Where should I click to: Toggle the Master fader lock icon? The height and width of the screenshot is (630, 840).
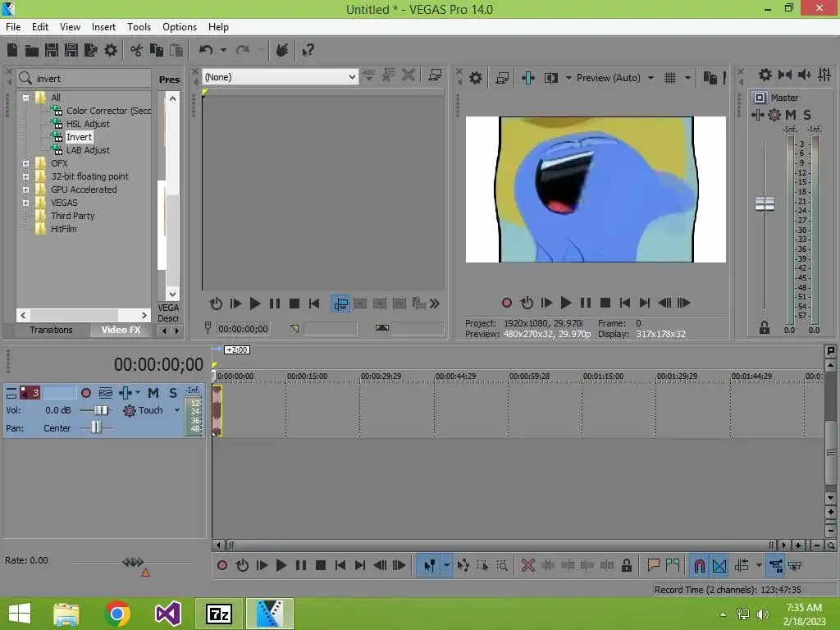(765, 327)
